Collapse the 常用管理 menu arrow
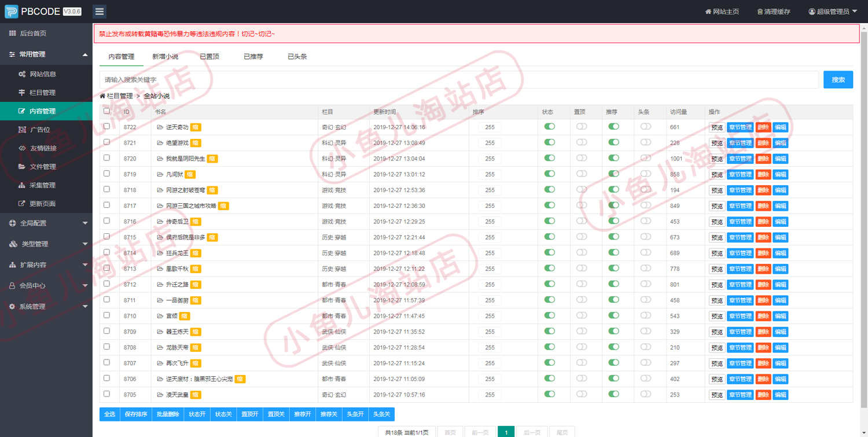 85,54
